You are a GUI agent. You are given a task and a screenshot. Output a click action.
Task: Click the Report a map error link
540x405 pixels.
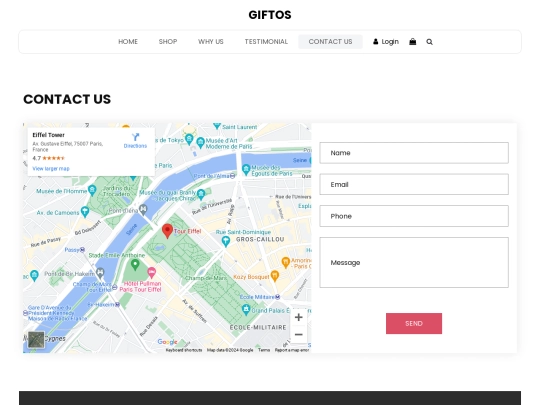[x=292, y=350]
